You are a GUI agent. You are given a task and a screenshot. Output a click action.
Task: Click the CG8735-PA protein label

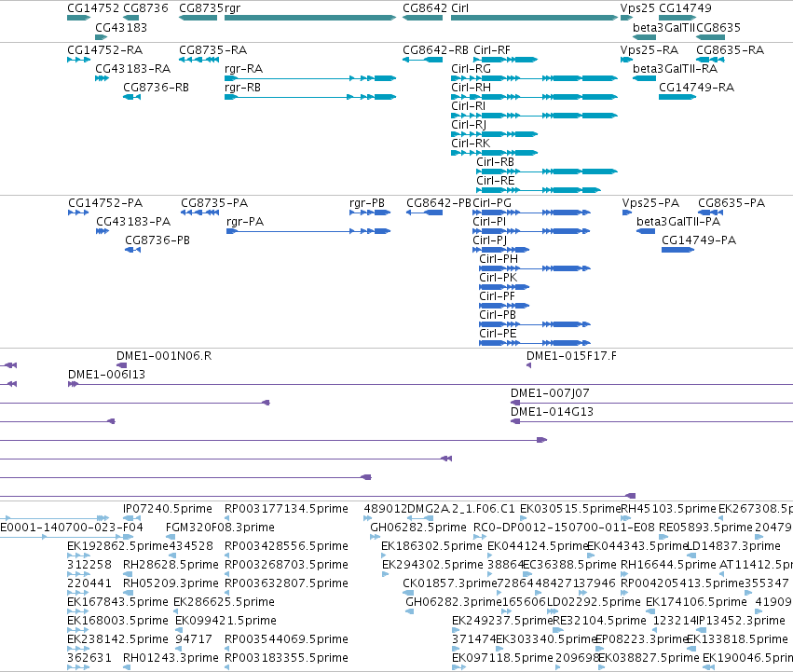coord(214,203)
